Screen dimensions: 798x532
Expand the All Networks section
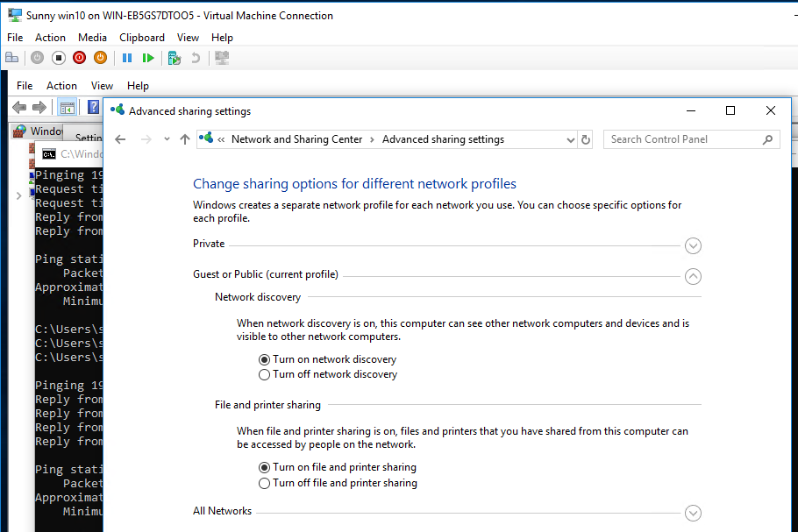point(693,513)
